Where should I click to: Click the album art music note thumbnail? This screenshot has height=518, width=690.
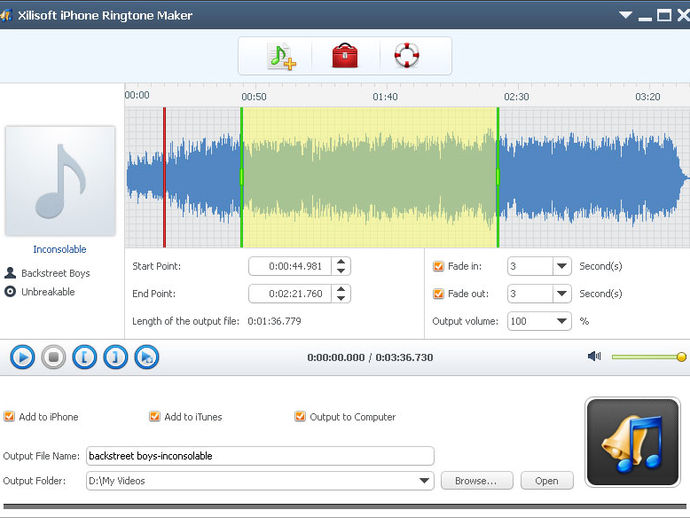pos(60,181)
